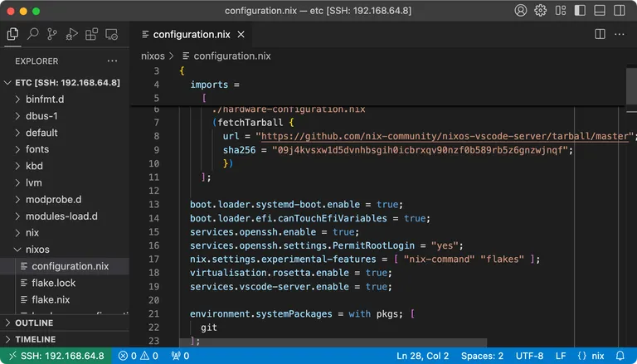Close the configuration.nix tab
The width and height of the screenshot is (637, 364).
point(241,35)
